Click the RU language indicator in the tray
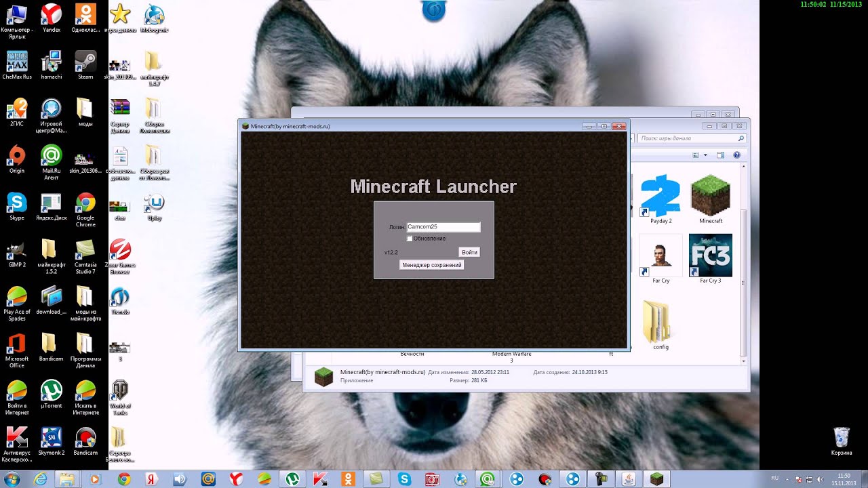This screenshot has height=488, width=868. click(x=775, y=478)
